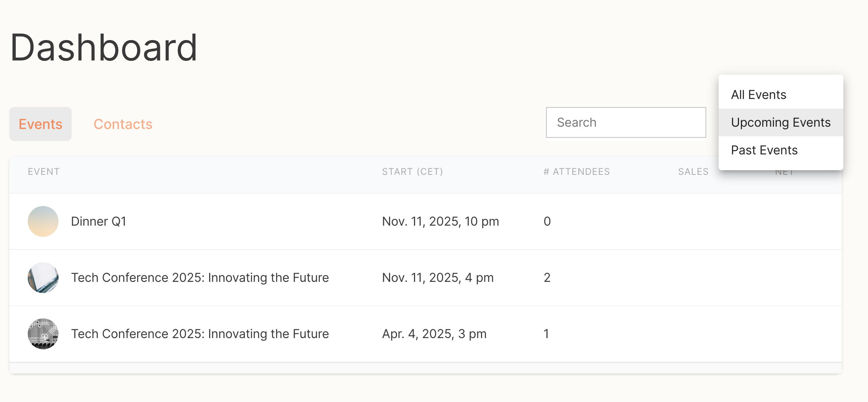
Task: Open the Contacts tab
Action: tap(123, 124)
